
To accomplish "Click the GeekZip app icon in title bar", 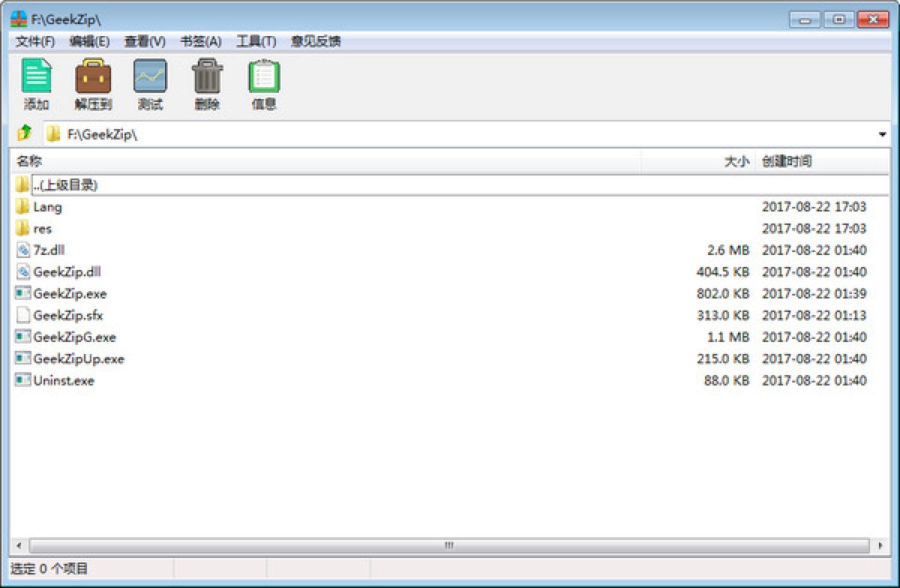I will pos(19,19).
